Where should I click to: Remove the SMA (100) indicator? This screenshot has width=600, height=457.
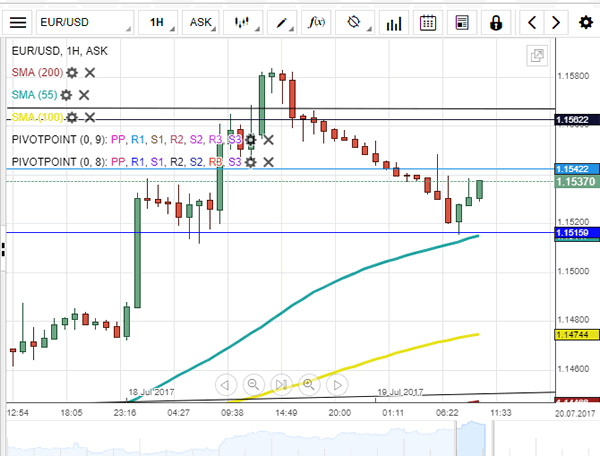90,117
